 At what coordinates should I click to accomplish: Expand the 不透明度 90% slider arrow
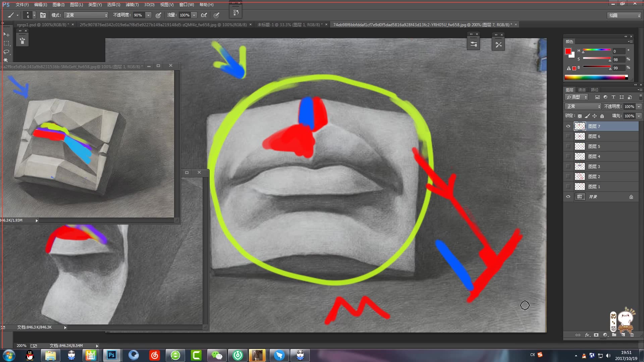[x=148, y=15]
